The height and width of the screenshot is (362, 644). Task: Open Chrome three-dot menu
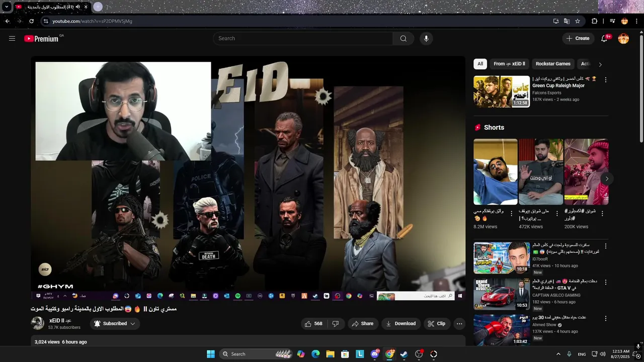click(637, 21)
